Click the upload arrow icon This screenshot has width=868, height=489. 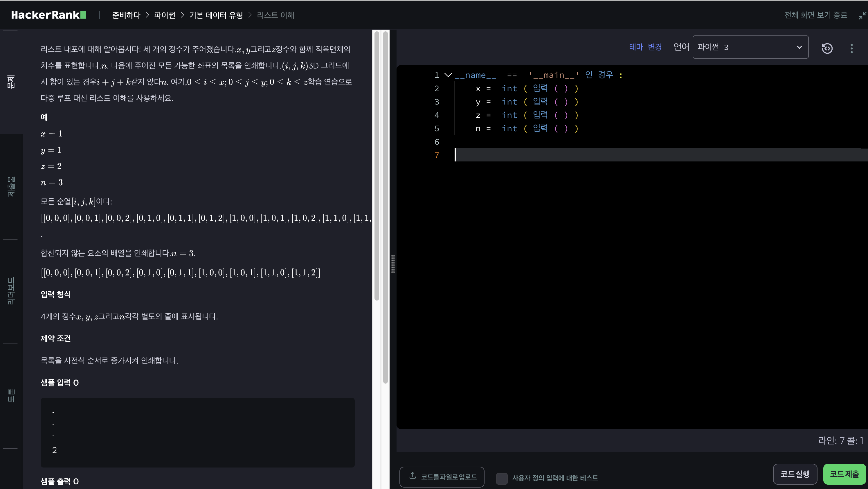[413, 476]
